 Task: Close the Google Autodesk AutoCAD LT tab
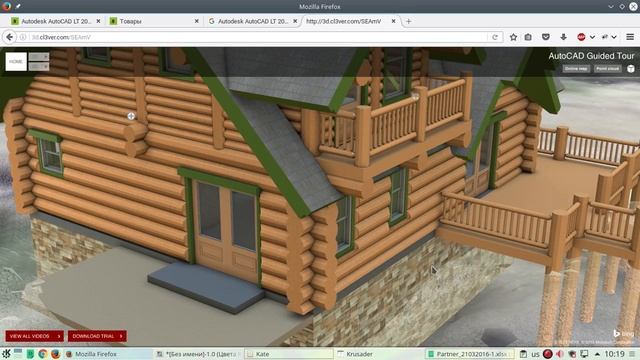[x=295, y=21]
